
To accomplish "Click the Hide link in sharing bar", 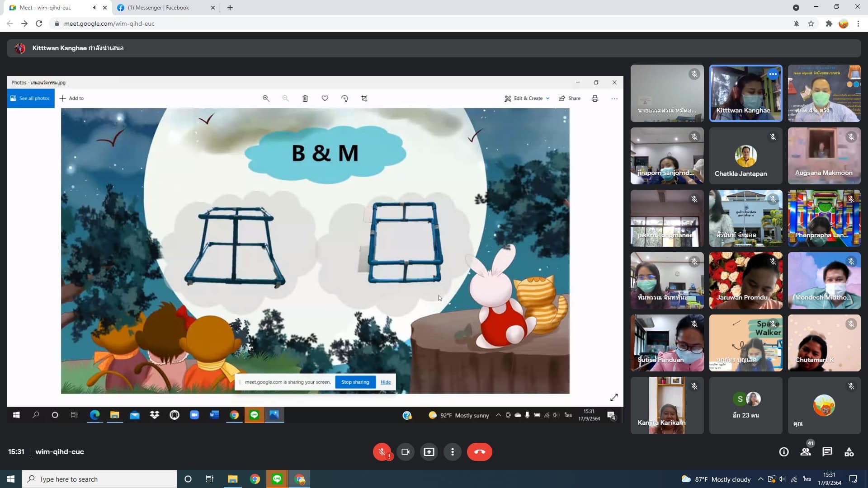I will (386, 382).
